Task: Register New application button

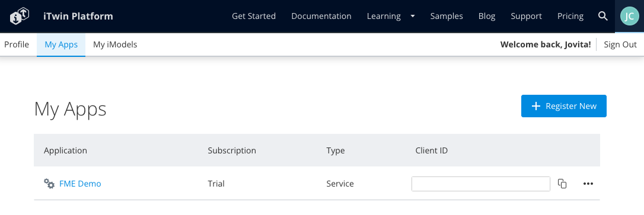Action: pos(563,106)
